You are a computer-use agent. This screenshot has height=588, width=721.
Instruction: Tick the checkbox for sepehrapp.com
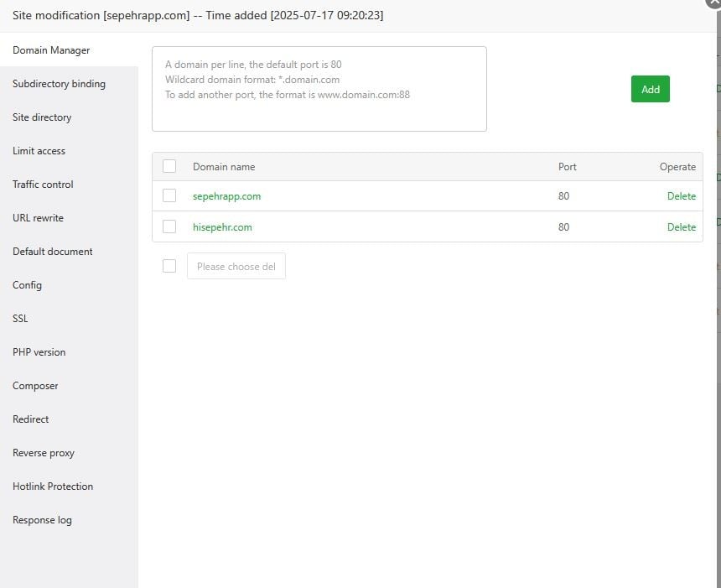coord(169,195)
